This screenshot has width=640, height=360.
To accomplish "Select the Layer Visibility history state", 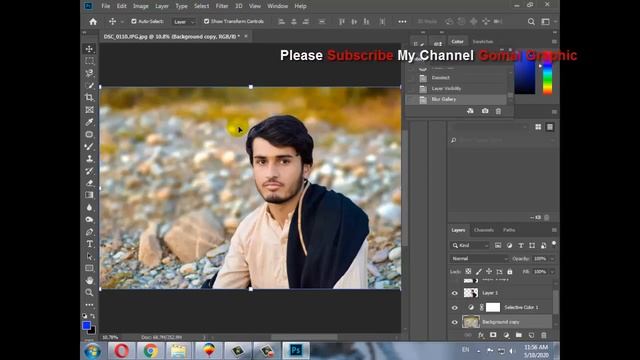I will (x=457, y=89).
